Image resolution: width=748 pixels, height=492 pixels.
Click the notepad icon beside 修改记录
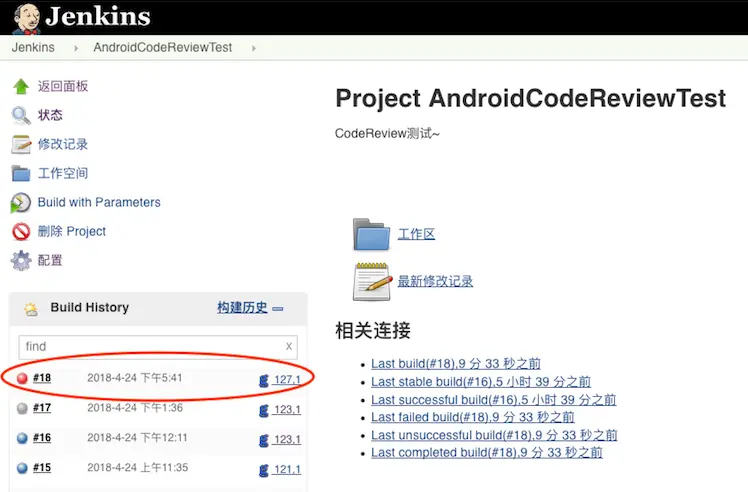point(21,145)
